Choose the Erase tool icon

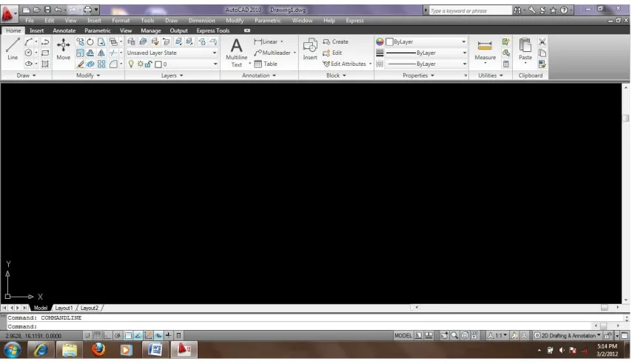[x=80, y=64]
